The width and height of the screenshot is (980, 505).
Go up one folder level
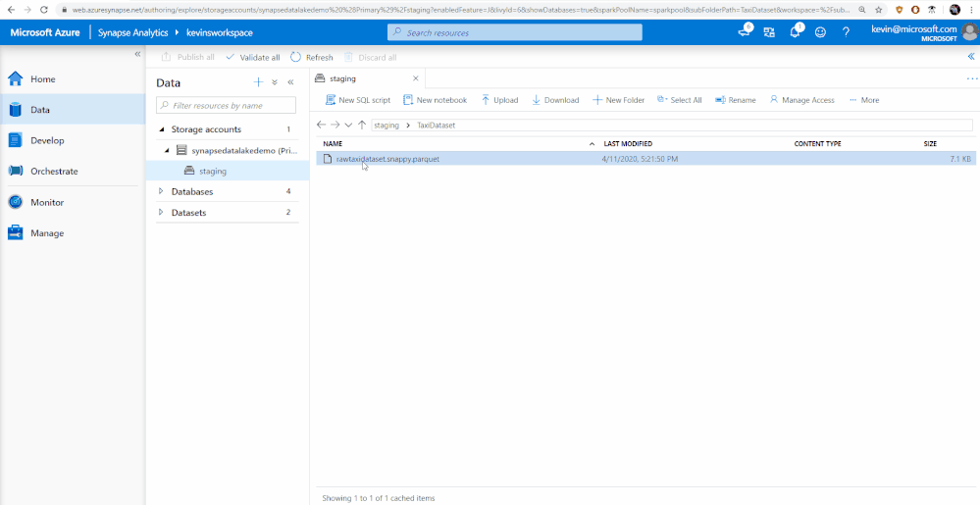pos(362,125)
